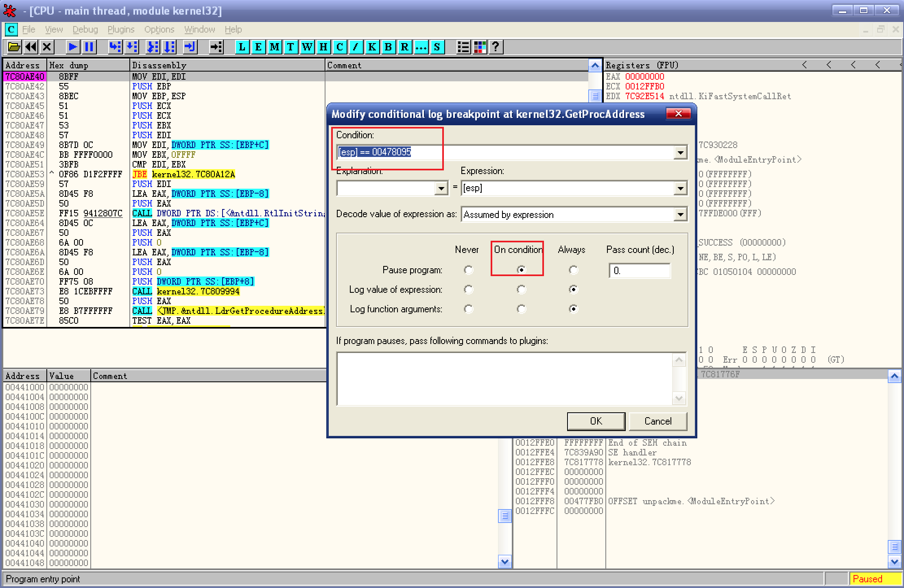
Task: Open the Debug menu
Action: coord(85,30)
